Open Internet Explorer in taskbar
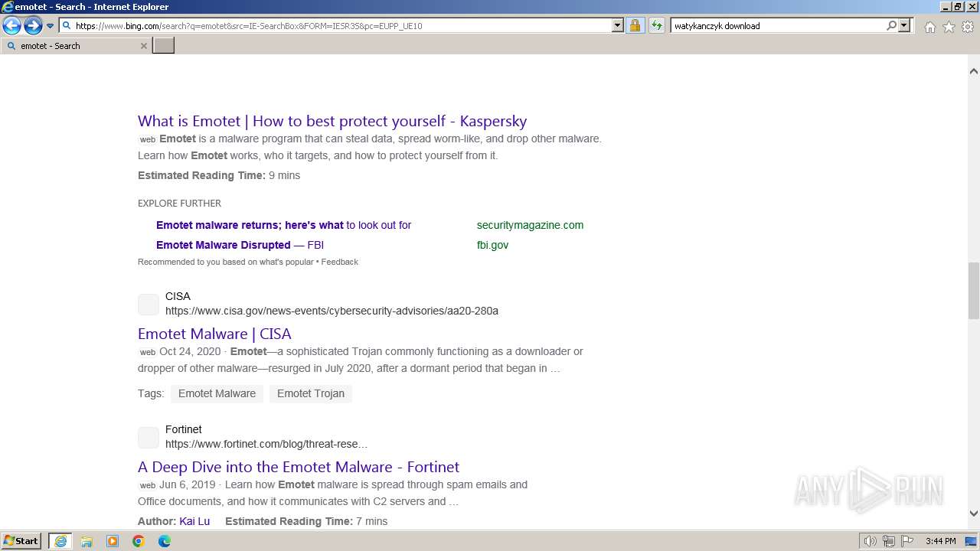The width and height of the screenshot is (980, 551). click(x=60, y=541)
